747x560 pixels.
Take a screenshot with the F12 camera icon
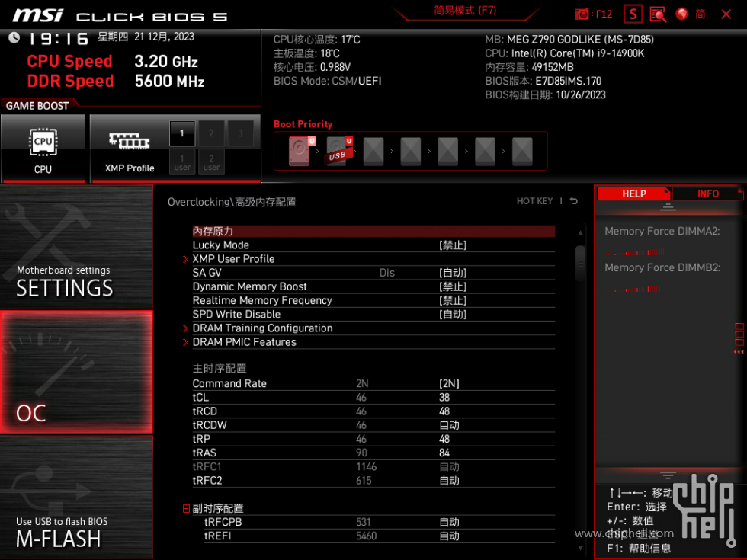click(581, 14)
